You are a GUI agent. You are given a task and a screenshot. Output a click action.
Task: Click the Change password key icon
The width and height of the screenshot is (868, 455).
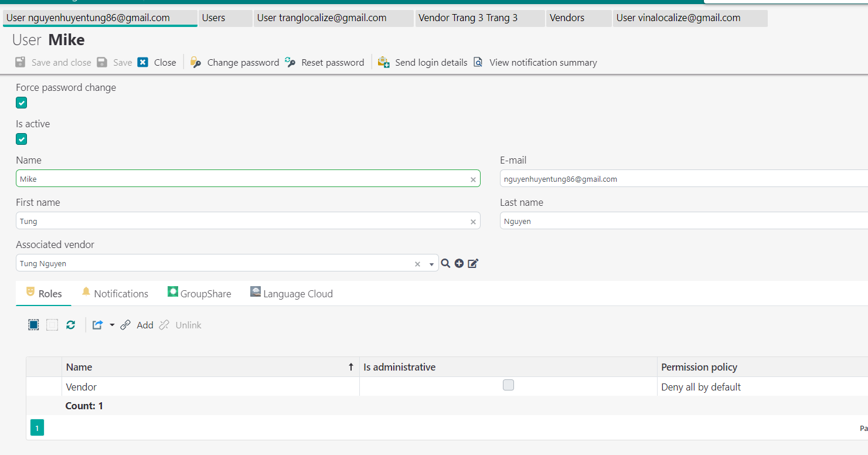[x=196, y=63]
